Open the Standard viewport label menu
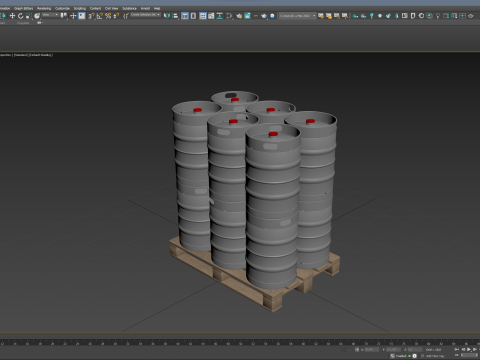 pos(21,55)
